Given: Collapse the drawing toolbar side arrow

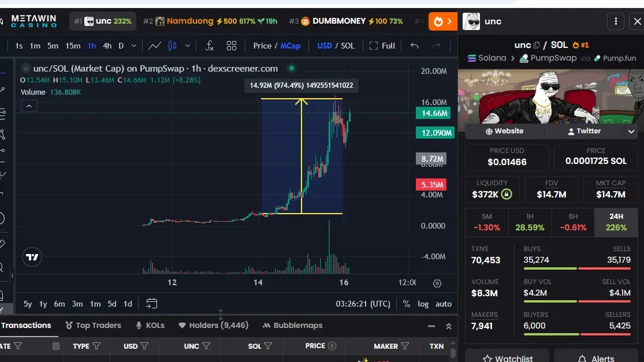Looking at the screenshot, I should (12, 275).
